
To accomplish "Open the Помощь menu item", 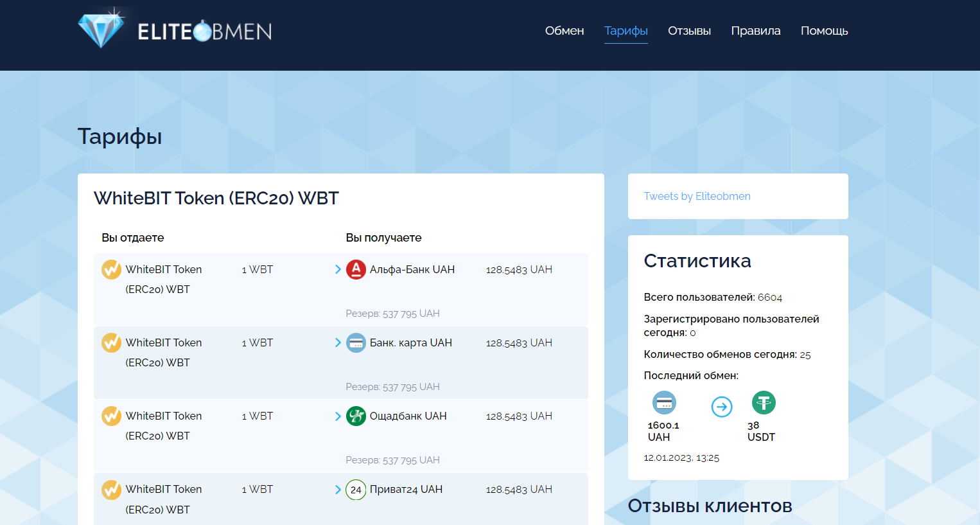I will click(825, 31).
